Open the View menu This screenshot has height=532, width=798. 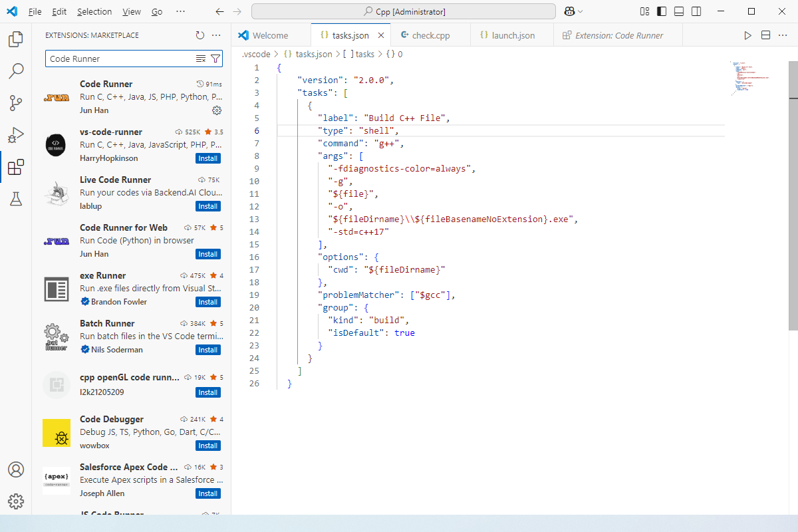click(132, 12)
